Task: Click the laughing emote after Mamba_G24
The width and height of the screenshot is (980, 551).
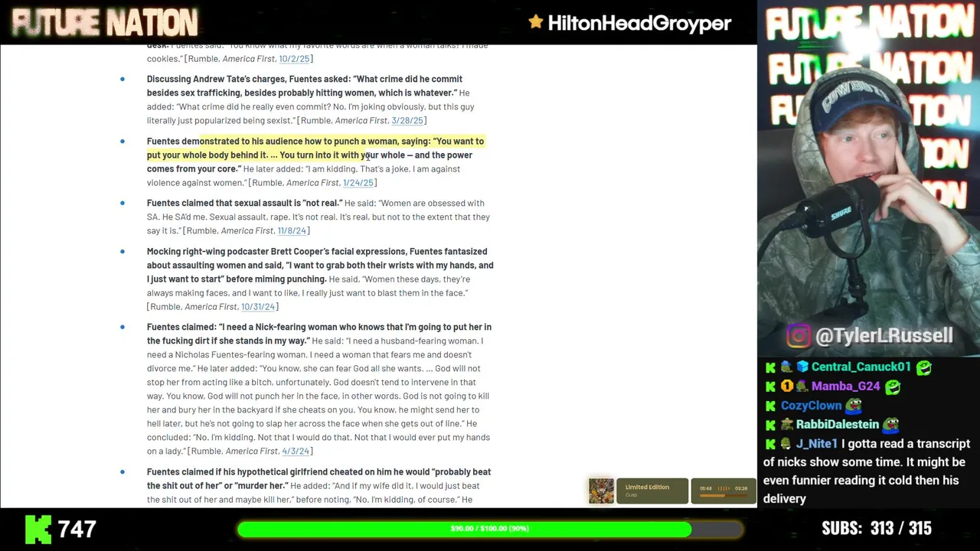Action: coord(892,386)
